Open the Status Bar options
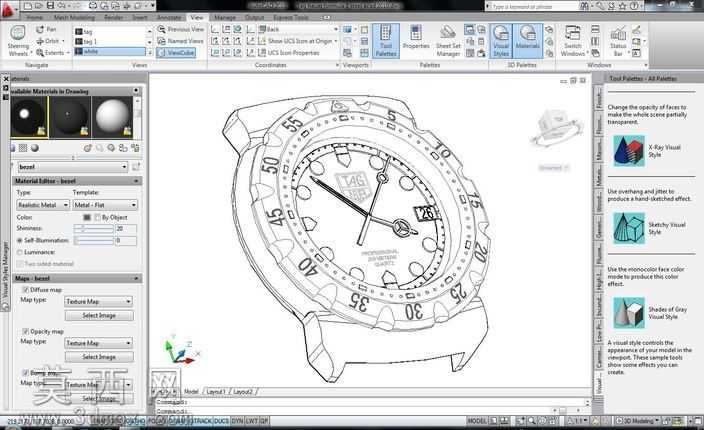The height and width of the screenshot is (430, 704). 618,41
